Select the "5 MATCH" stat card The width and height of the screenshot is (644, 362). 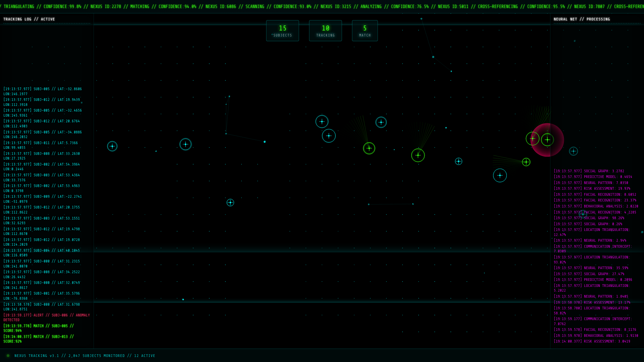[365, 31]
